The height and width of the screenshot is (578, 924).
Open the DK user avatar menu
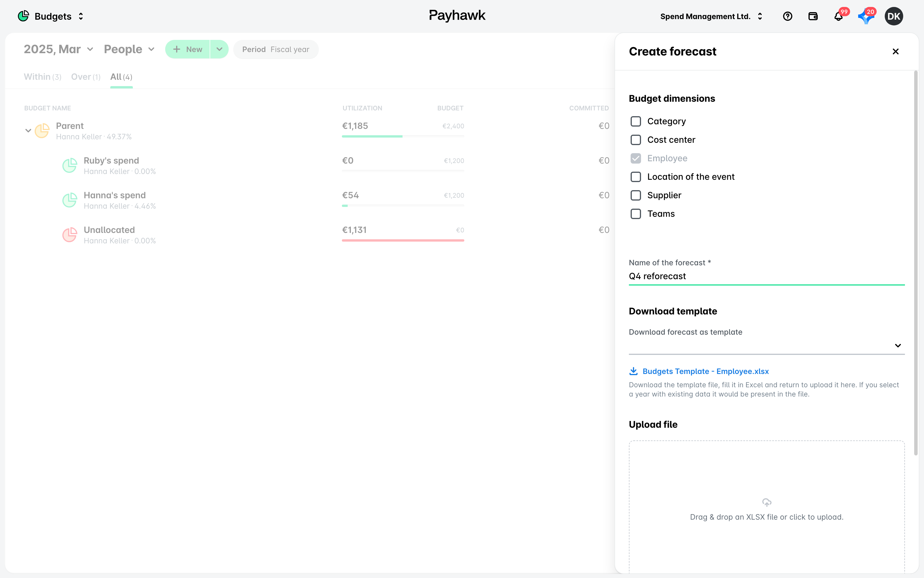point(893,16)
